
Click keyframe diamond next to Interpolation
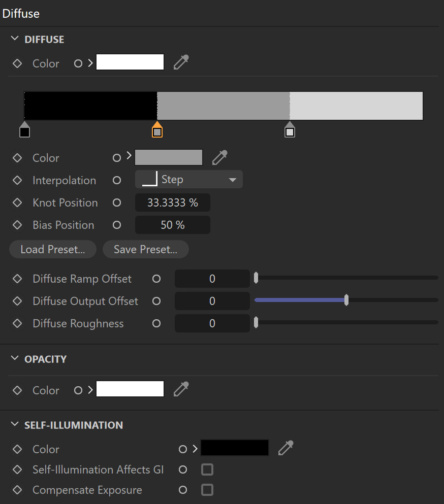pyautogui.click(x=17, y=180)
